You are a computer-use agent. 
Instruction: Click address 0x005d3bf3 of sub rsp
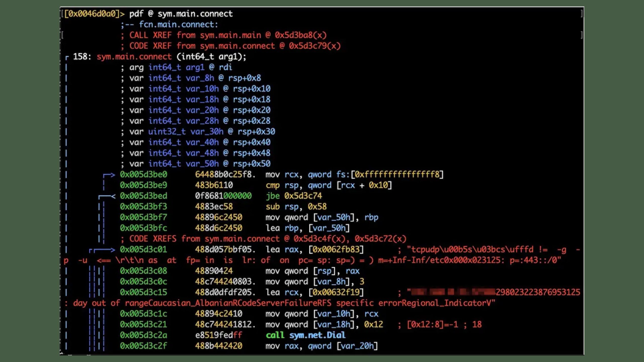[x=143, y=207]
